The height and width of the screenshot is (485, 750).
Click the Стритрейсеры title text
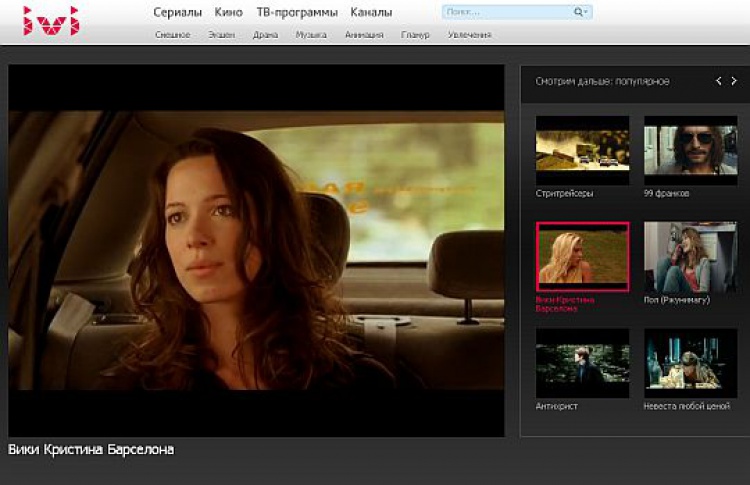564,194
